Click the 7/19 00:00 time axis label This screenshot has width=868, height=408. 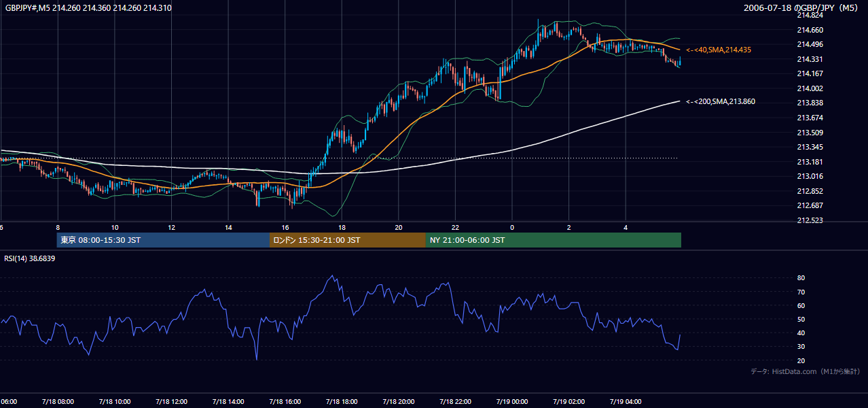[x=511, y=401]
